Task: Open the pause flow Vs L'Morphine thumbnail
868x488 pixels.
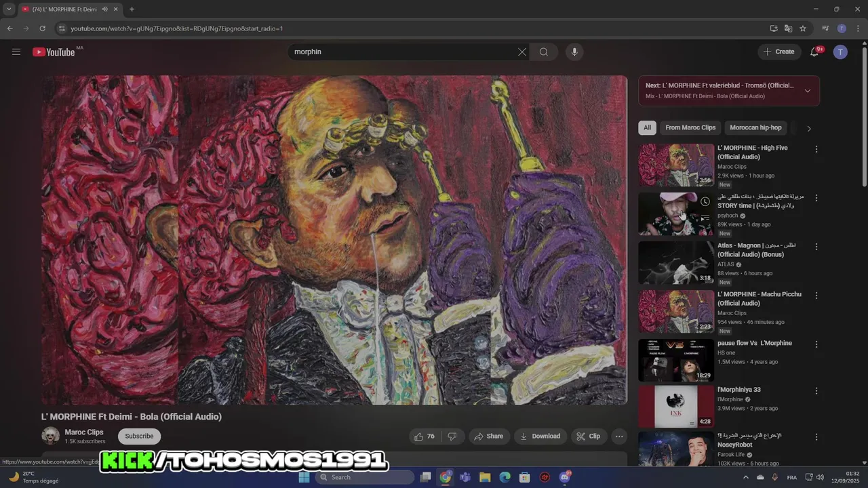Action: click(676, 361)
